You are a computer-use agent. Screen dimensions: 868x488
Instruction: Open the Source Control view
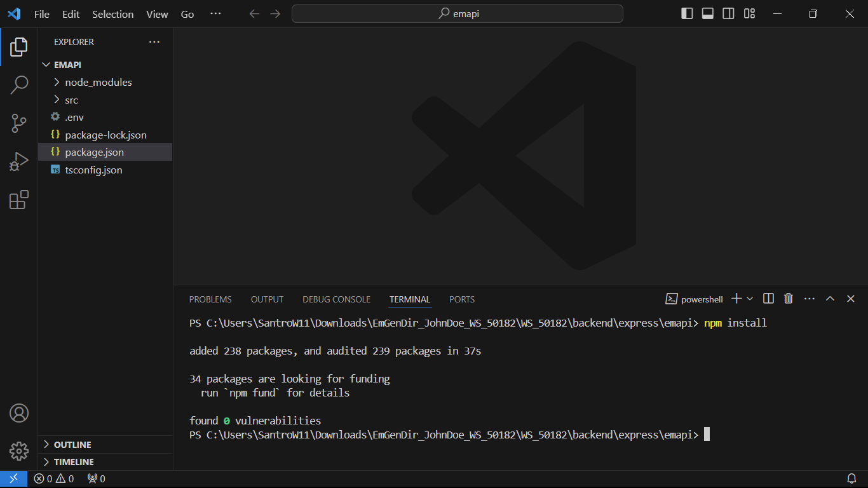tap(19, 123)
